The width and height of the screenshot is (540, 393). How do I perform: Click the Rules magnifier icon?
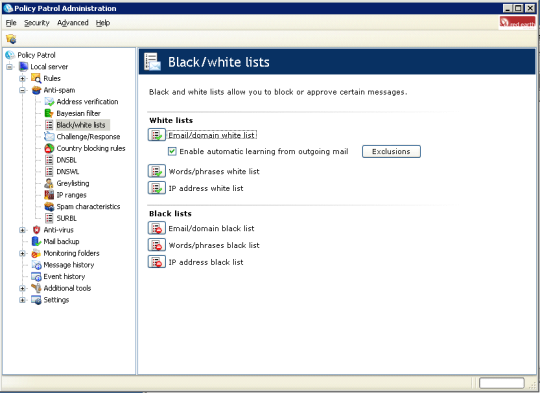(36, 78)
